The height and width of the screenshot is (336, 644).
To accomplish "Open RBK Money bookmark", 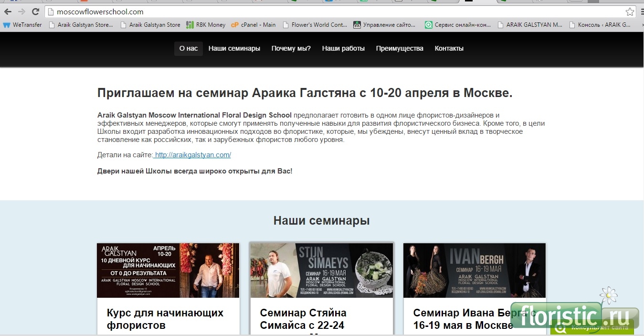I will point(206,25).
